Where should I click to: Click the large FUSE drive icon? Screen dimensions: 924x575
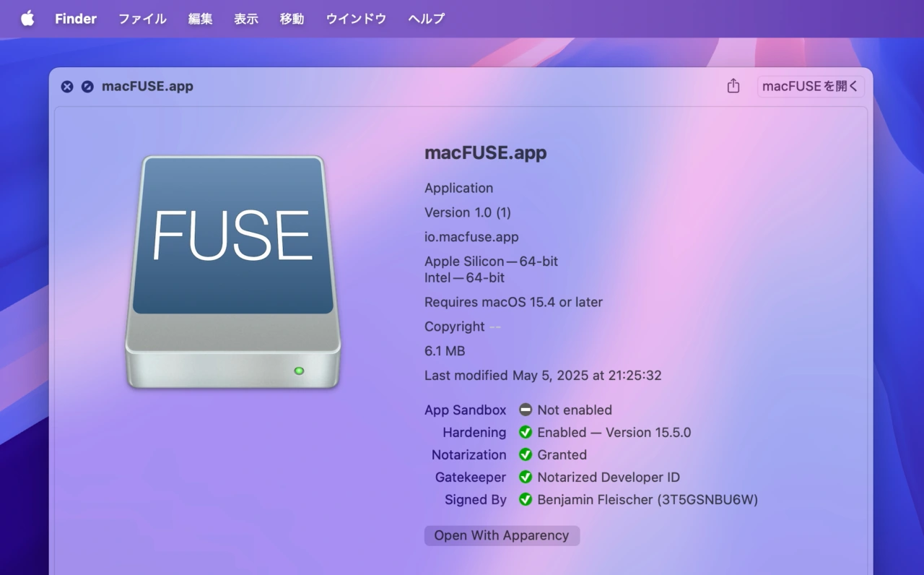[x=232, y=272]
